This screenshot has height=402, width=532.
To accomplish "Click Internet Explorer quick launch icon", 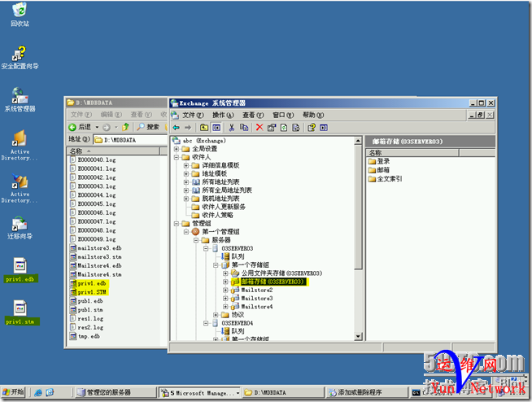I will [x=38, y=392].
